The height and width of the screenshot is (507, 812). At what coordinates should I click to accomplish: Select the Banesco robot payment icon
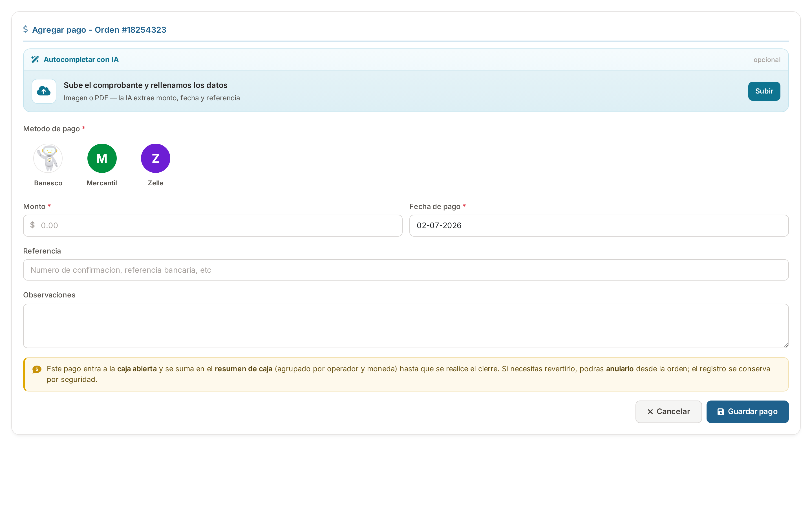(48, 158)
